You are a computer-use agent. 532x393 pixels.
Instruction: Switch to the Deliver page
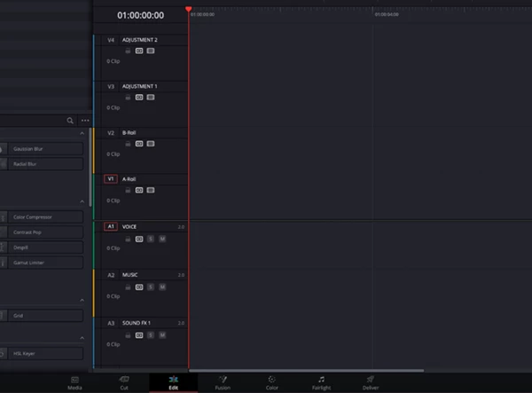[x=371, y=383]
